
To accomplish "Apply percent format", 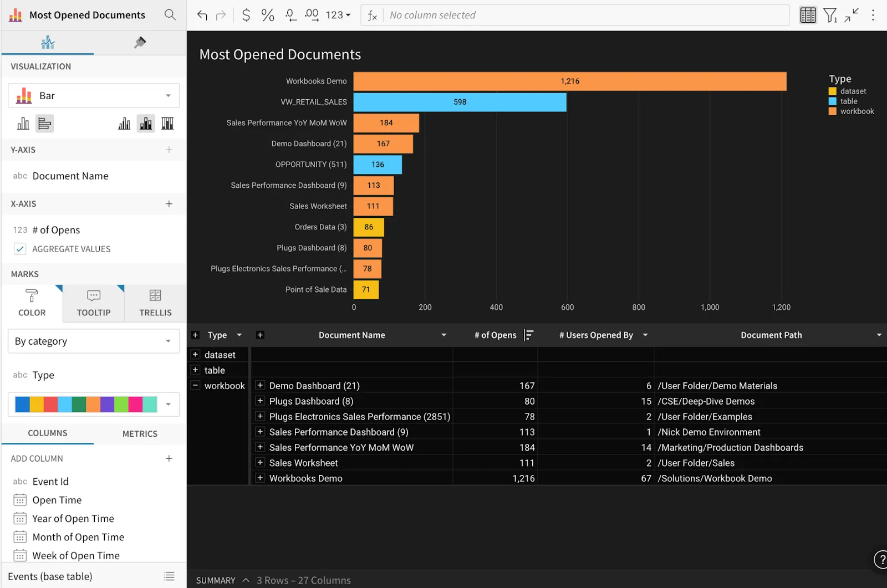I will tap(268, 15).
